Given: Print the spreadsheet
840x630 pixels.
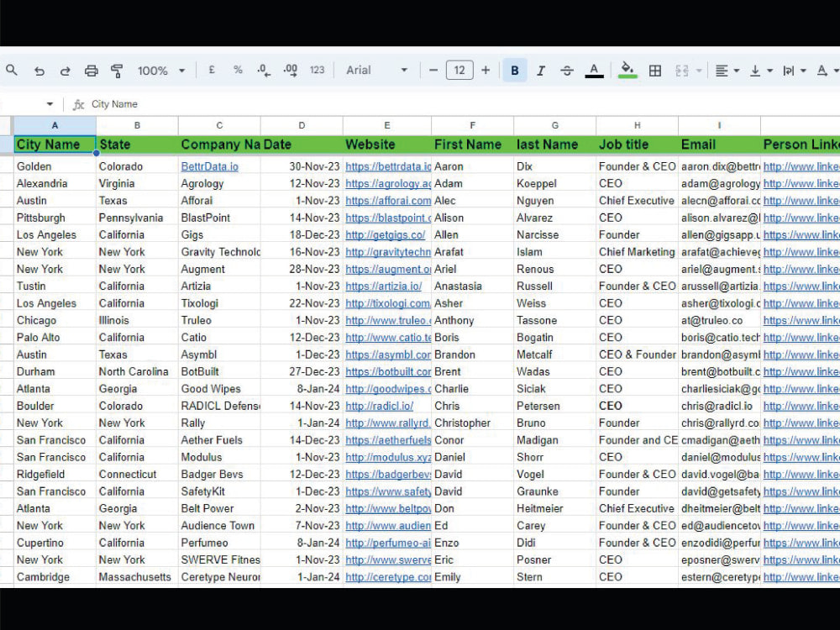Looking at the screenshot, I should pyautogui.click(x=92, y=71).
